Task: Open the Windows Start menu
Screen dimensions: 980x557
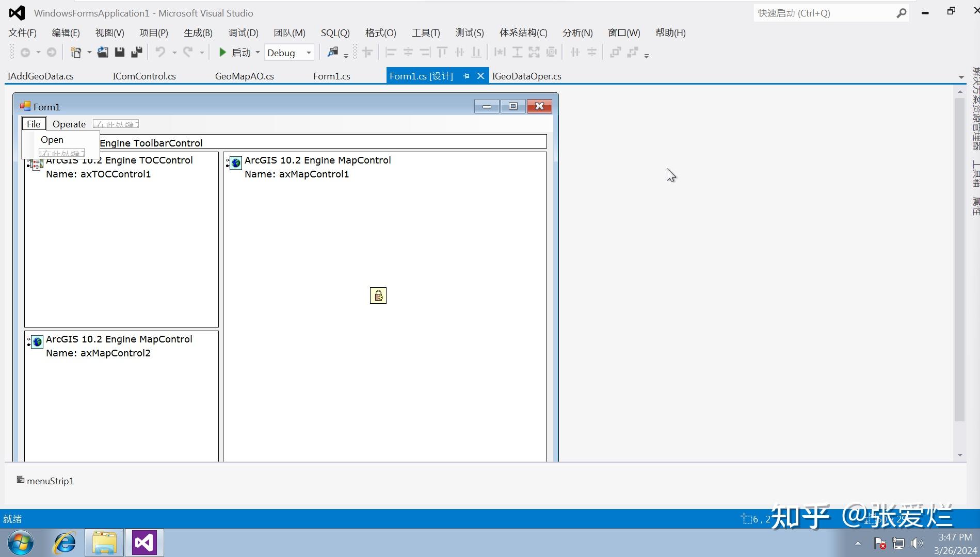Action: click(21, 543)
